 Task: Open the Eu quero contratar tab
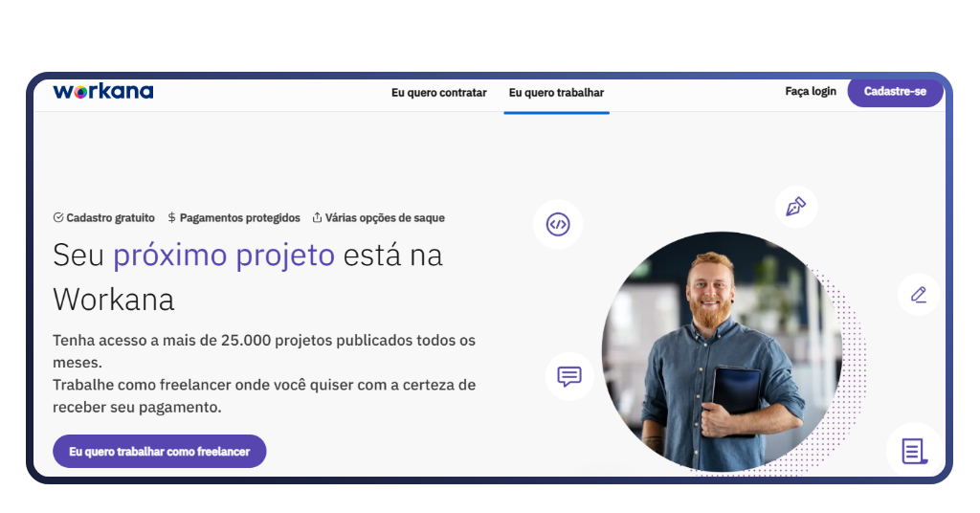click(438, 93)
